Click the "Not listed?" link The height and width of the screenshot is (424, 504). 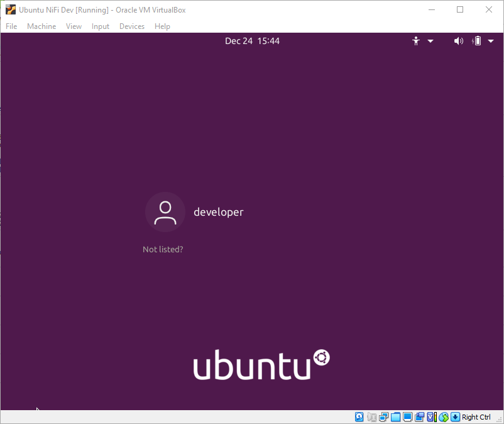pyautogui.click(x=163, y=250)
